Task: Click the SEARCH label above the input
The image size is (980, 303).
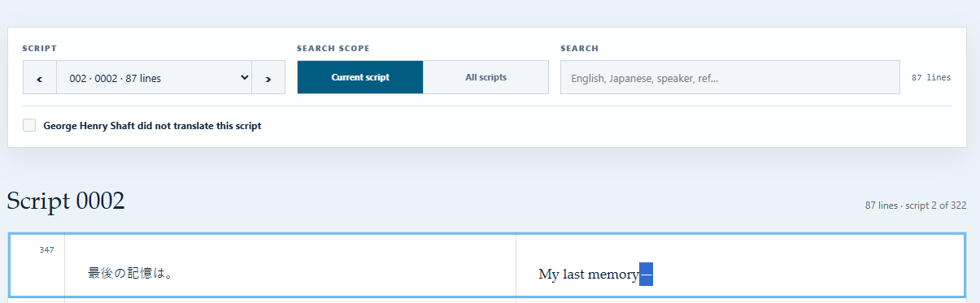Action: 579,49
